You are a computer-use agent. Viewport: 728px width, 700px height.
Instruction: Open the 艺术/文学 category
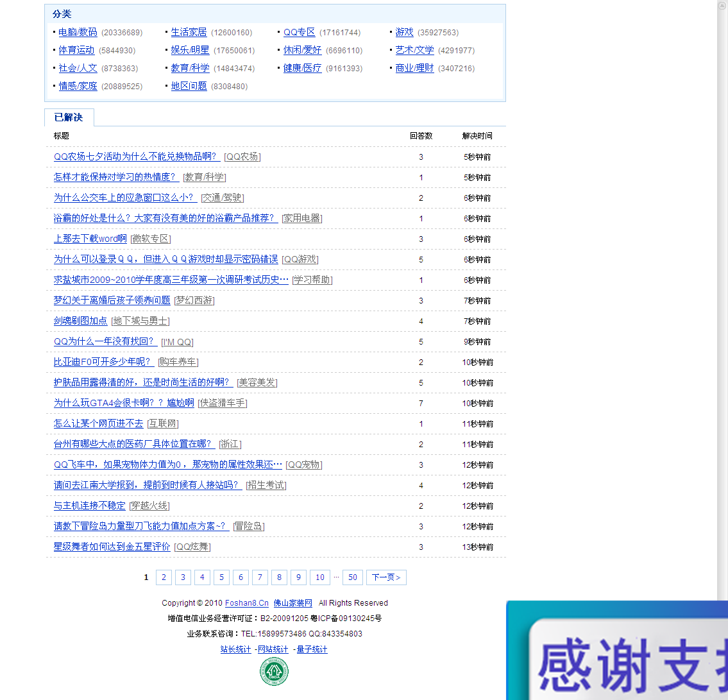coord(415,50)
